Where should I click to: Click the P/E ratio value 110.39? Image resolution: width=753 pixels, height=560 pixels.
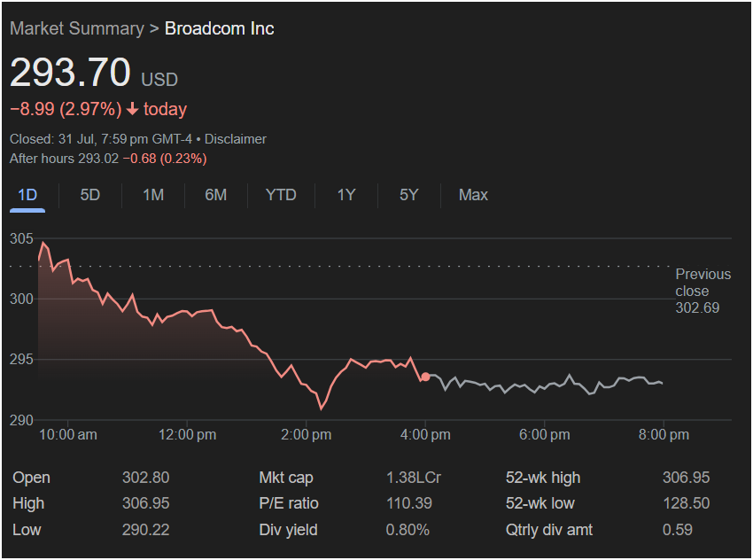pyautogui.click(x=409, y=503)
